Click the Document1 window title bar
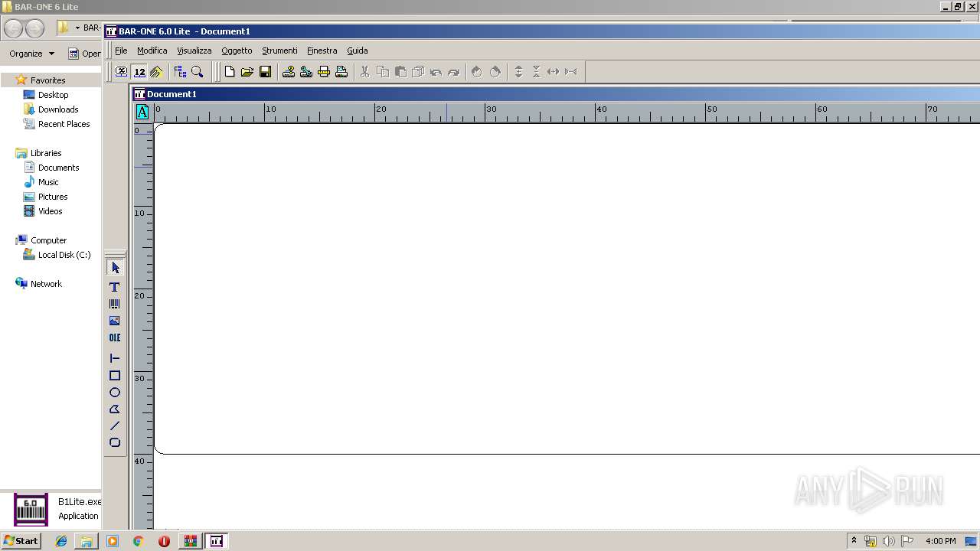Image resolution: width=980 pixels, height=551 pixels. (x=556, y=94)
